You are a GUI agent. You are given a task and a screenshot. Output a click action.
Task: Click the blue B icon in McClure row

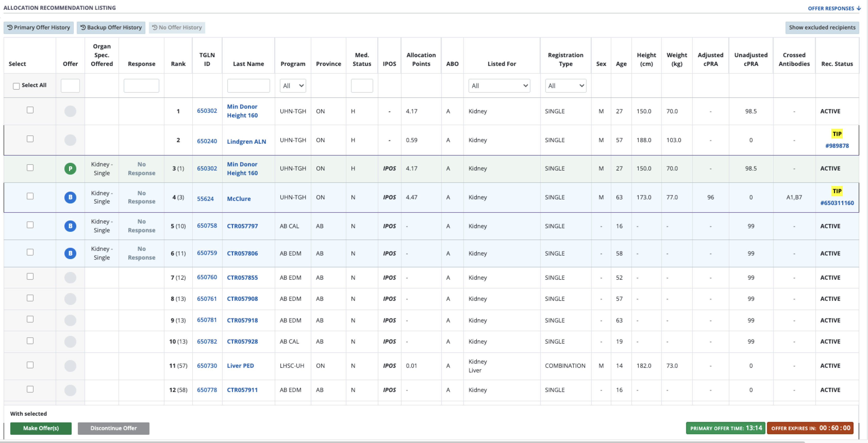(70, 197)
